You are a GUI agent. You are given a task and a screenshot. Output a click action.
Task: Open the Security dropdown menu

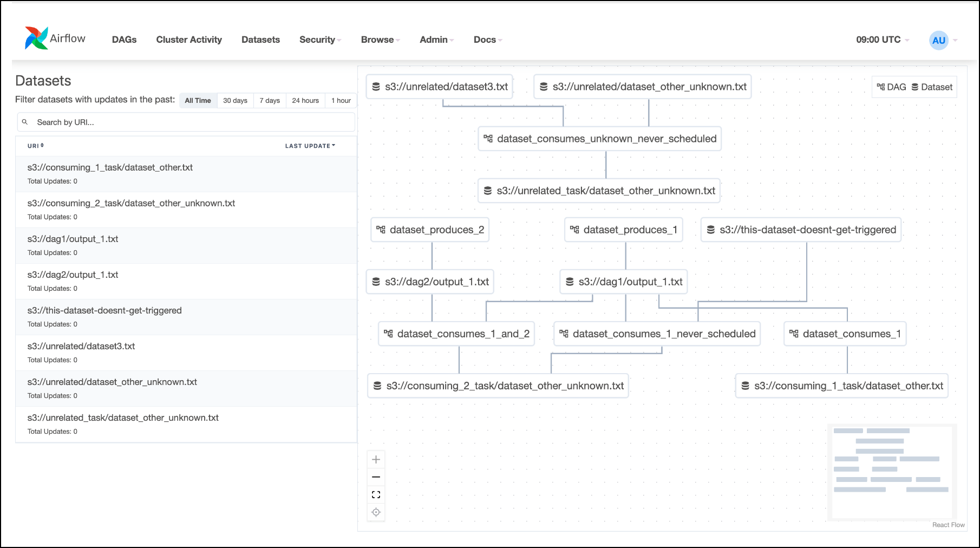[320, 40]
